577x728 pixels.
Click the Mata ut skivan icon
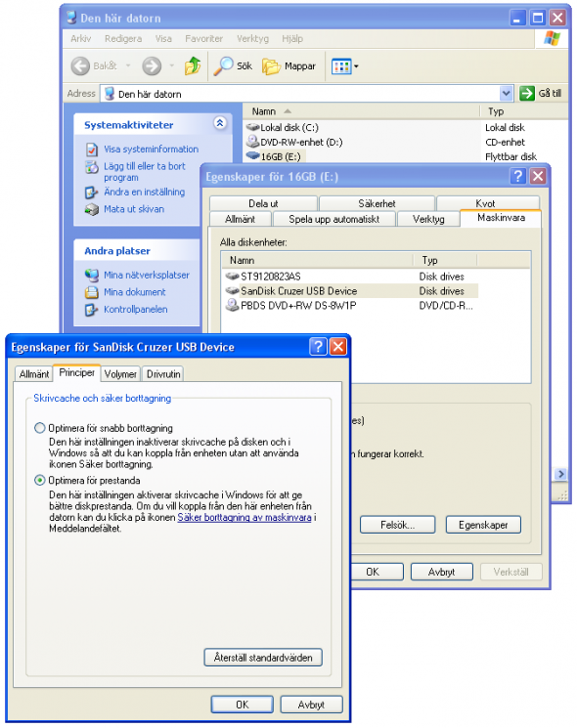point(92,209)
